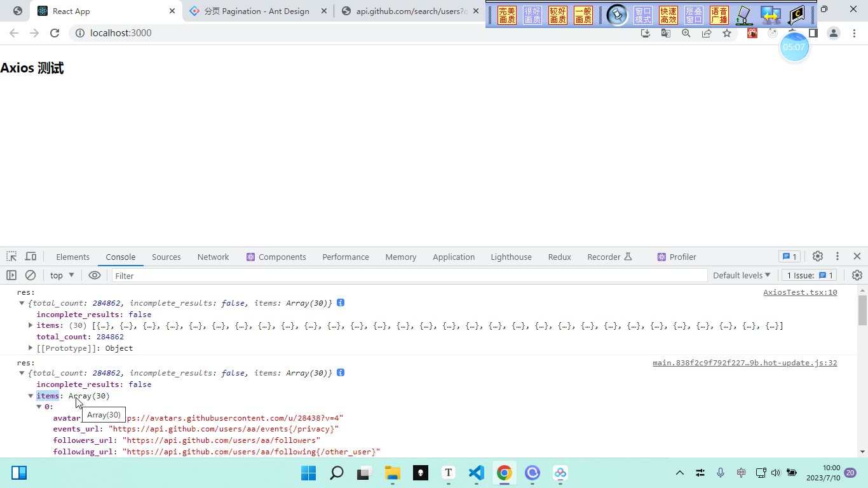Open main.838f2c9f792f227 hot-update.js:32 link
868x488 pixels.
click(745, 363)
